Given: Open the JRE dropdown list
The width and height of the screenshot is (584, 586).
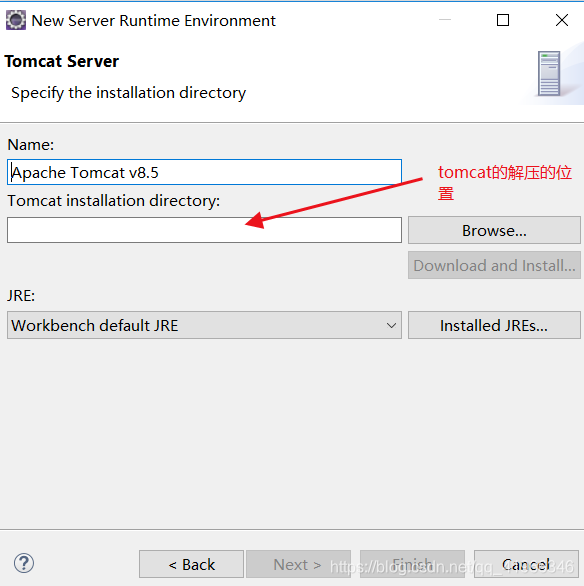Looking at the screenshot, I should pos(204,325).
